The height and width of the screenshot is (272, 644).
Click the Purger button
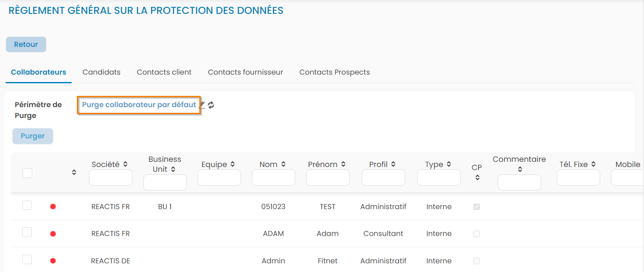(33, 136)
